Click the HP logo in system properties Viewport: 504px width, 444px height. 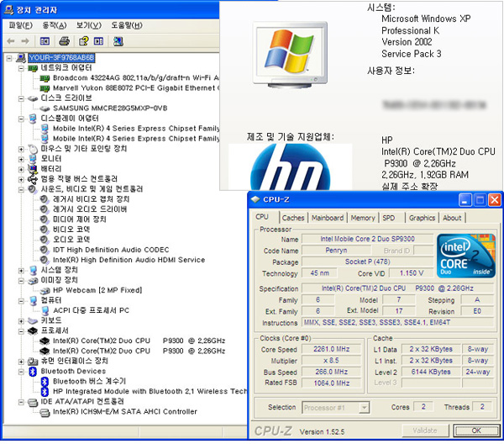pos(291,166)
